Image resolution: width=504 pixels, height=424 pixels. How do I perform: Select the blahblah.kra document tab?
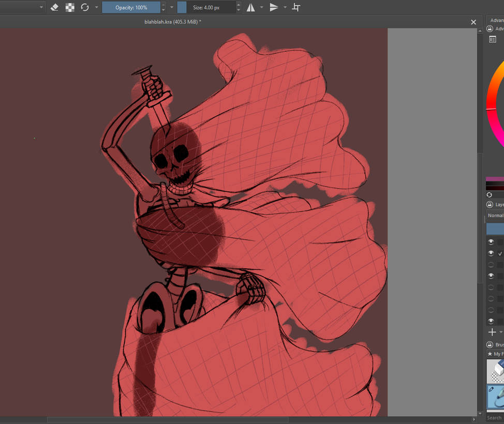pyautogui.click(x=173, y=22)
